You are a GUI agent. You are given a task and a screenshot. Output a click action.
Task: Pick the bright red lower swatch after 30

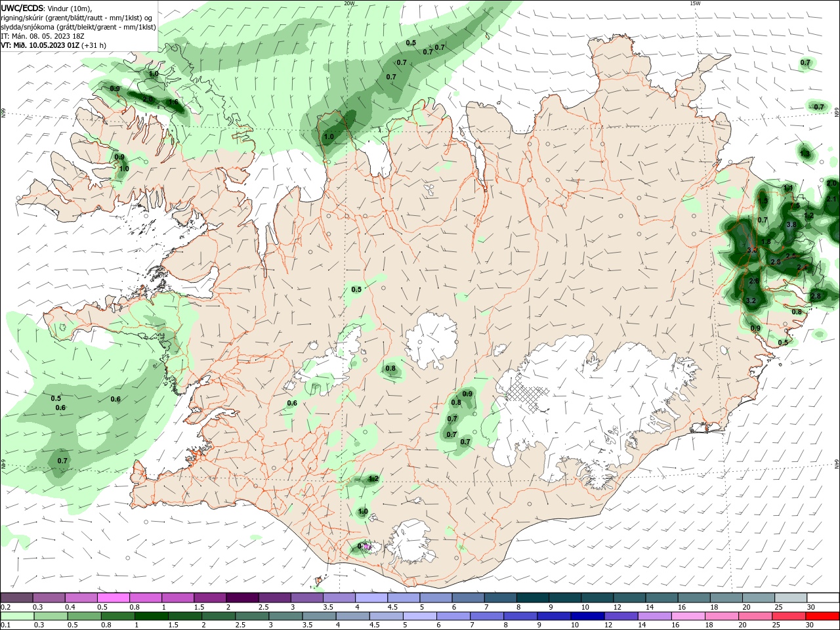[x=822, y=616]
